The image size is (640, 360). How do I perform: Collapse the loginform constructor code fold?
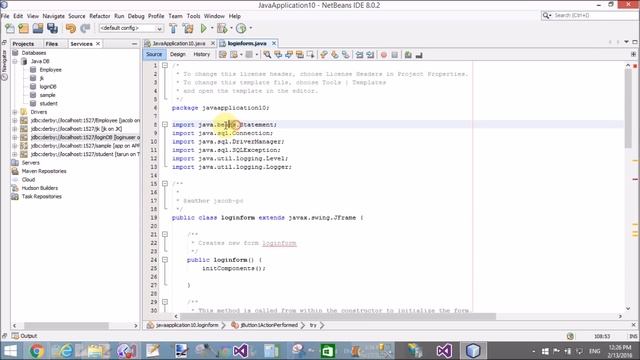(165, 260)
